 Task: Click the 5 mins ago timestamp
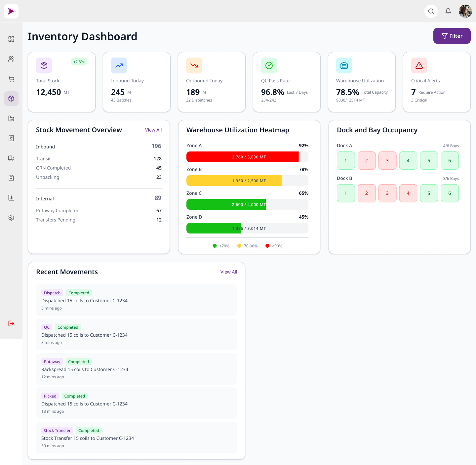[52, 308]
